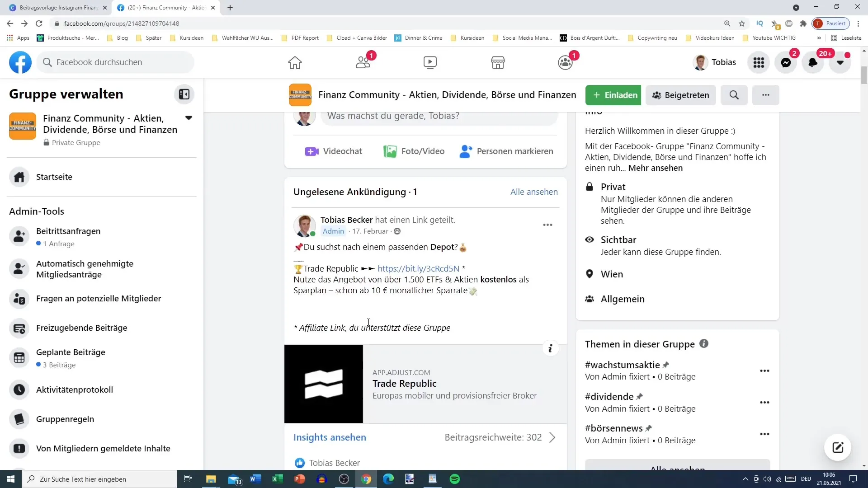The height and width of the screenshot is (488, 868).
Task: Open Groups icon in top navigation
Action: pos(566,62)
